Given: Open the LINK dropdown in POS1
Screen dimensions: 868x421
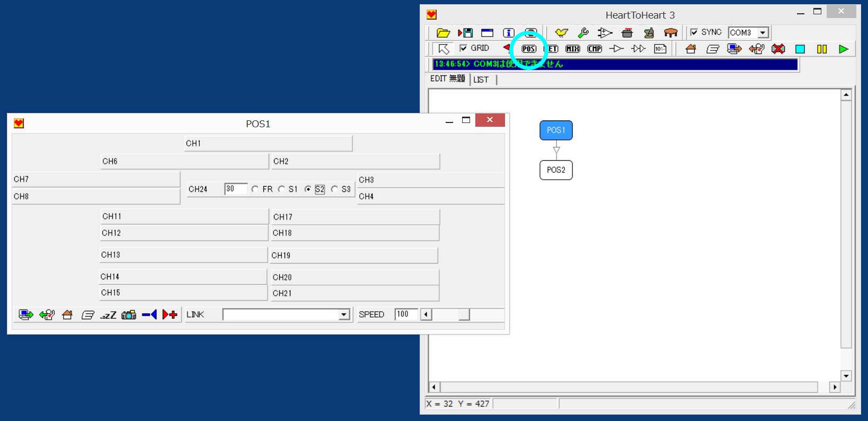Looking at the screenshot, I should pyautogui.click(x=344, y=315).
